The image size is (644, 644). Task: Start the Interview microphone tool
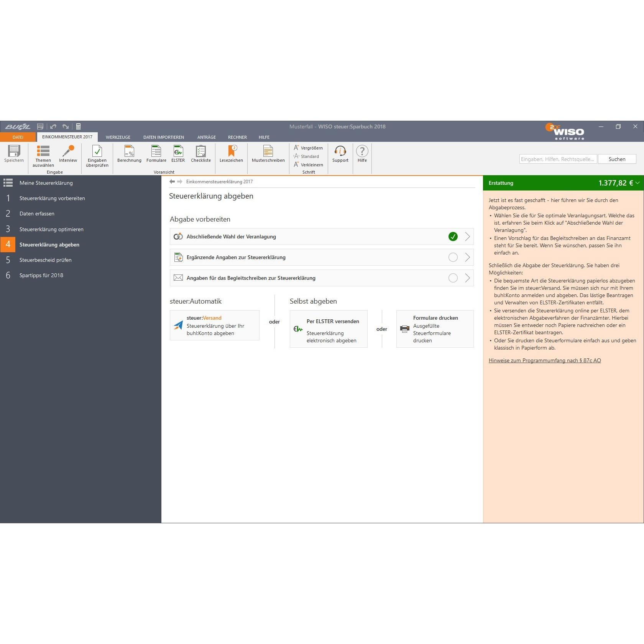coord(68,154)
